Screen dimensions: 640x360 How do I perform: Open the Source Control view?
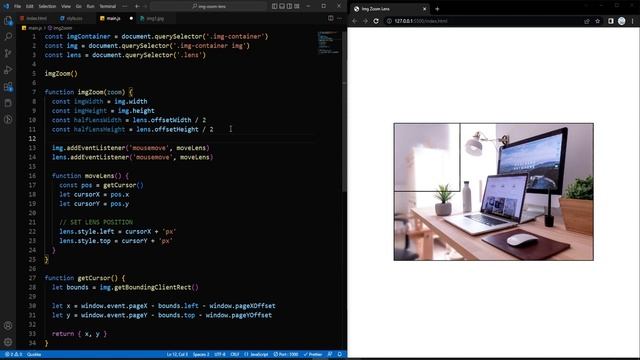(8, 53)
